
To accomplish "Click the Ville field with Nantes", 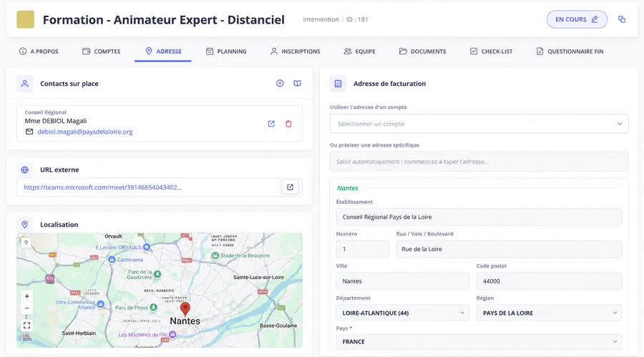I will (x=402, y=281).
